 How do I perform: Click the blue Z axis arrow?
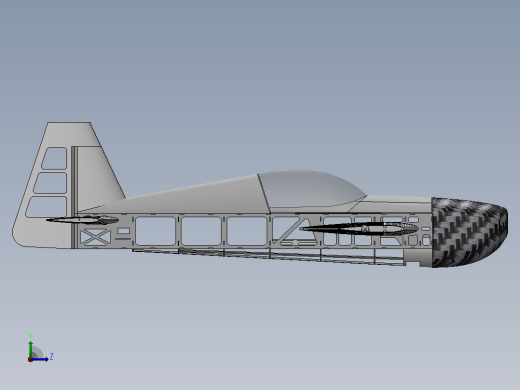tap(40, 359)
